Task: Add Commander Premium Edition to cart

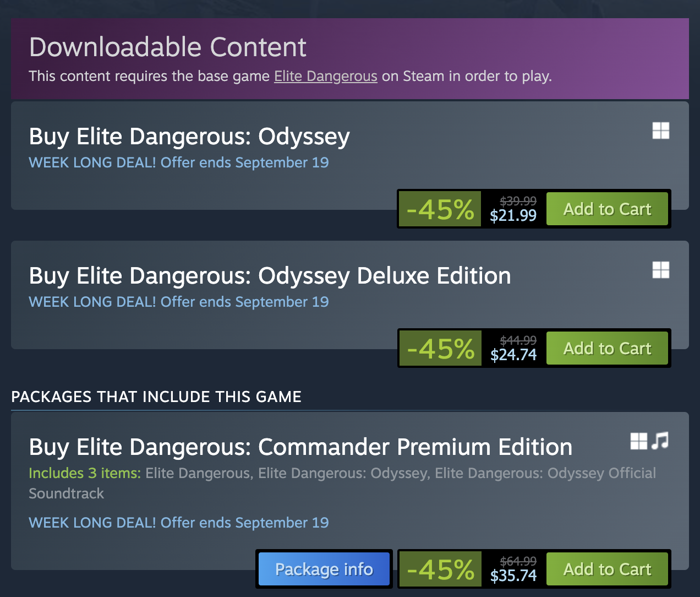Action: coord(607,569)
